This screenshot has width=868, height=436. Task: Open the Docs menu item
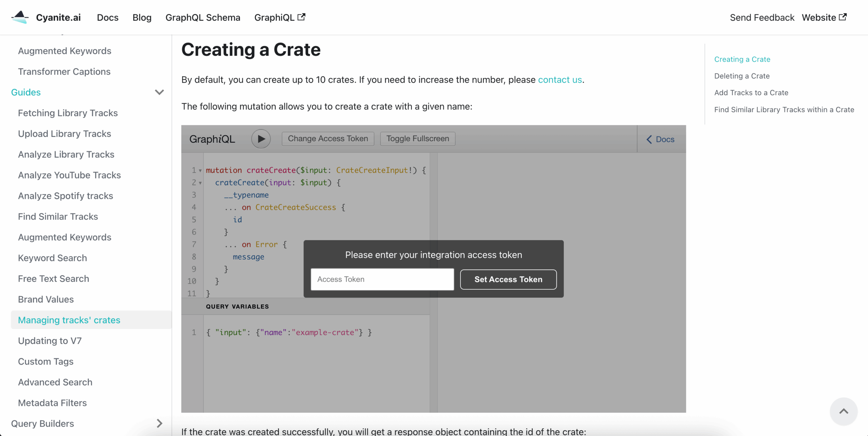pos(107,17)
